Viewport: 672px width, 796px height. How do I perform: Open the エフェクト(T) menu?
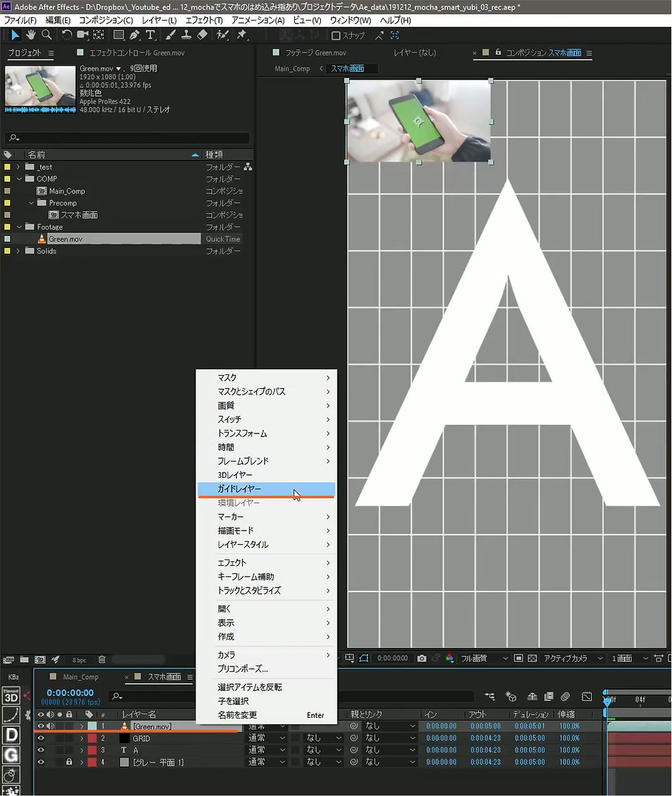pos(204,21)
